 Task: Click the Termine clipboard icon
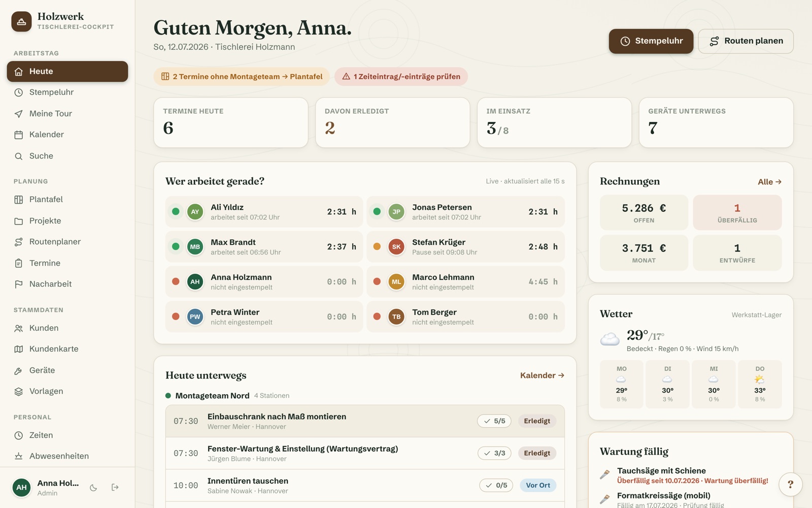pyautogui.click(x=19, y=263)
